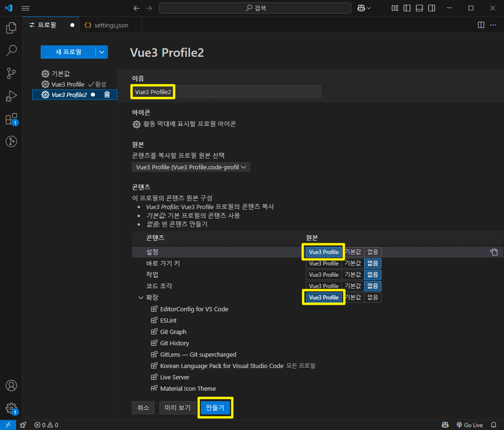Click the 미리 보기 button
The height and width of the screenshot is (430, 504).
point(177,407)
